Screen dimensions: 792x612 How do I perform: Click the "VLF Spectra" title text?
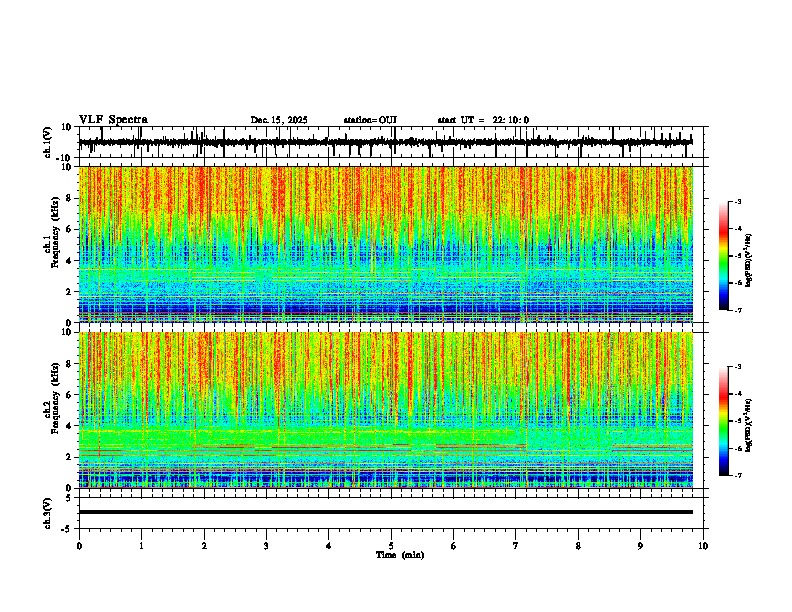(113, 120)
